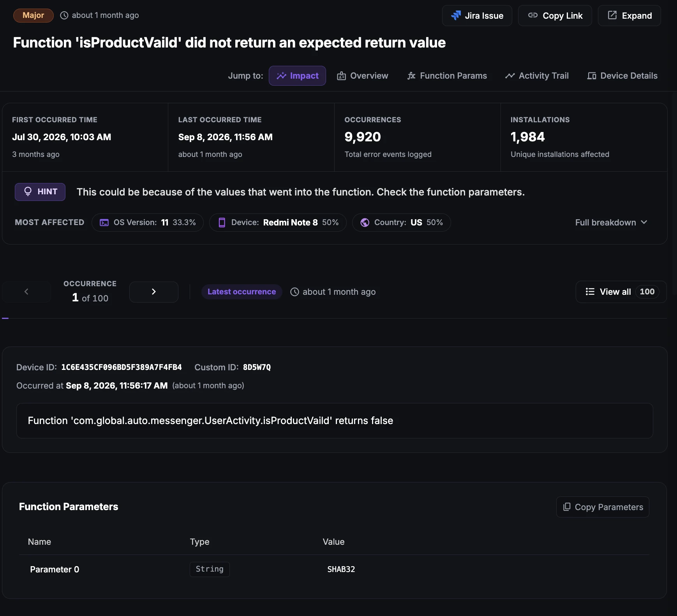The height and width of the screenshot is (616, 677).
Task: Jump to the Impact section
Action: (x=297, y=76)
